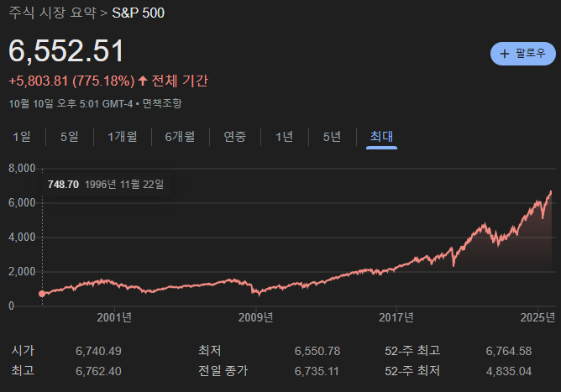The width and height of the screenshot is (561, 392).
Task: Click the red up arrow beside 775.18%
Action: pos(143,81)
